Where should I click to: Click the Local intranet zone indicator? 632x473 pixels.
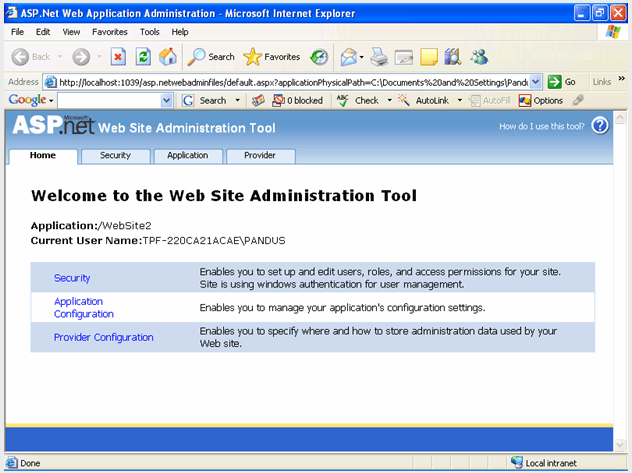click(x=544, y=463)
